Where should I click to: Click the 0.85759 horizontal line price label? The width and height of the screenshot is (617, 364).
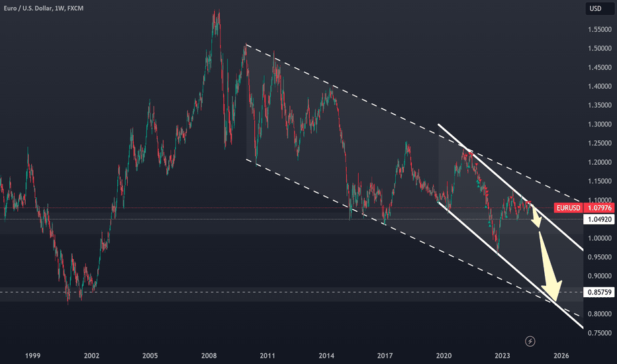(x=599, y=292)
